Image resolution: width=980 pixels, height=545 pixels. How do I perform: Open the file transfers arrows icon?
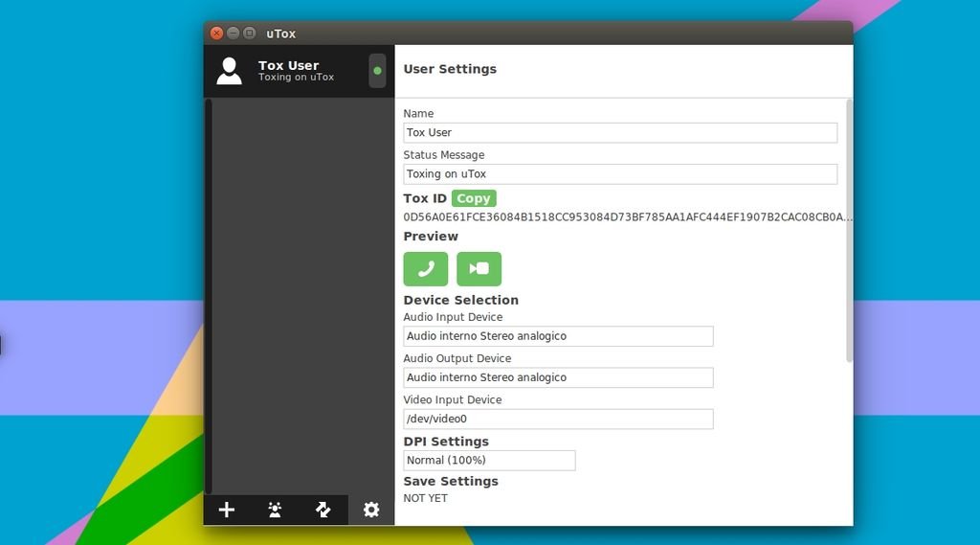tap(323, 510)
